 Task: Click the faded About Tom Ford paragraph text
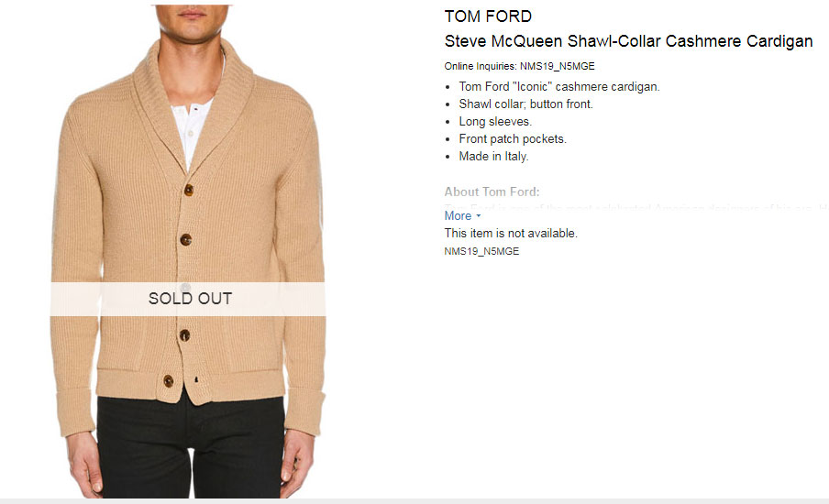tap(636, 207)
